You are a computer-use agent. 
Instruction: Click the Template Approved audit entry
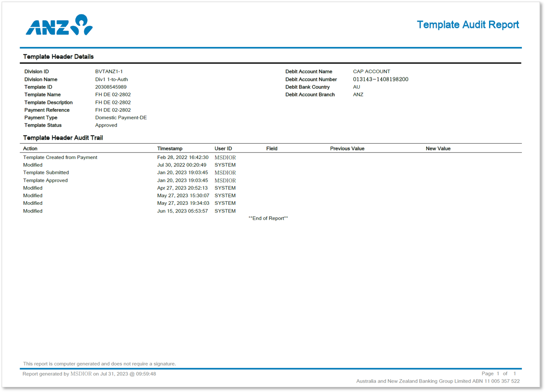click(45, 180)
